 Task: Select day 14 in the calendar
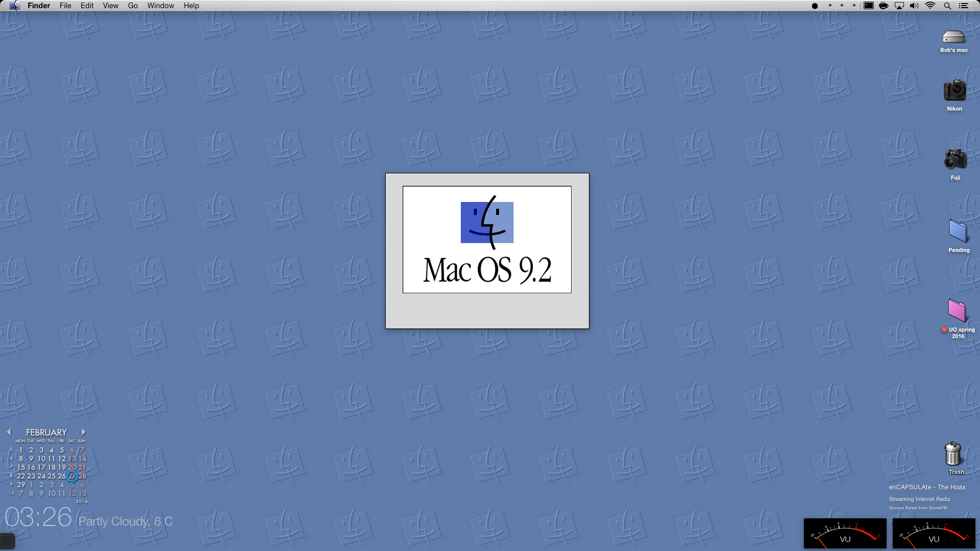(x=82, y=459)
